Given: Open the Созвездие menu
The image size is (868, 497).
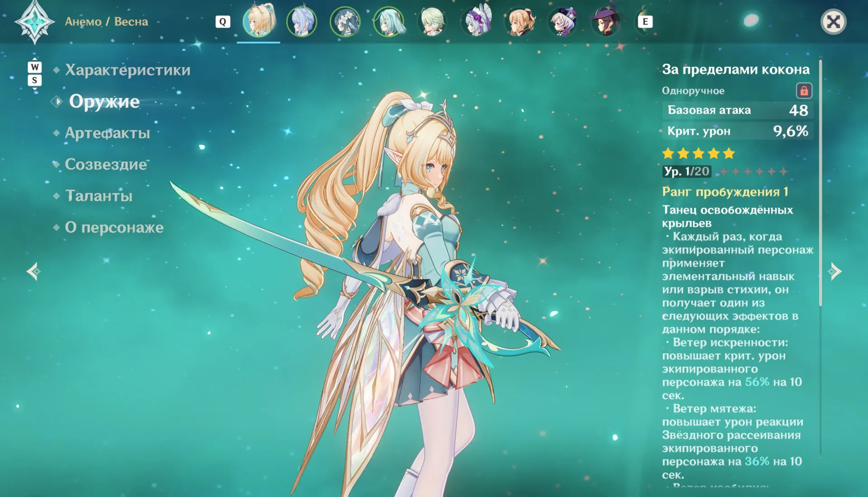Looking at the screenshot, I should [106, 164].
